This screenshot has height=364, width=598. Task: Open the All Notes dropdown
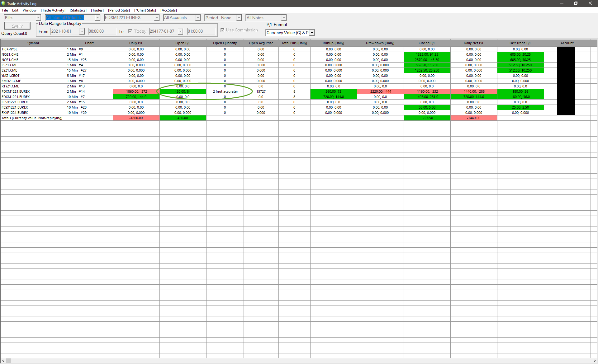(283, 18)
